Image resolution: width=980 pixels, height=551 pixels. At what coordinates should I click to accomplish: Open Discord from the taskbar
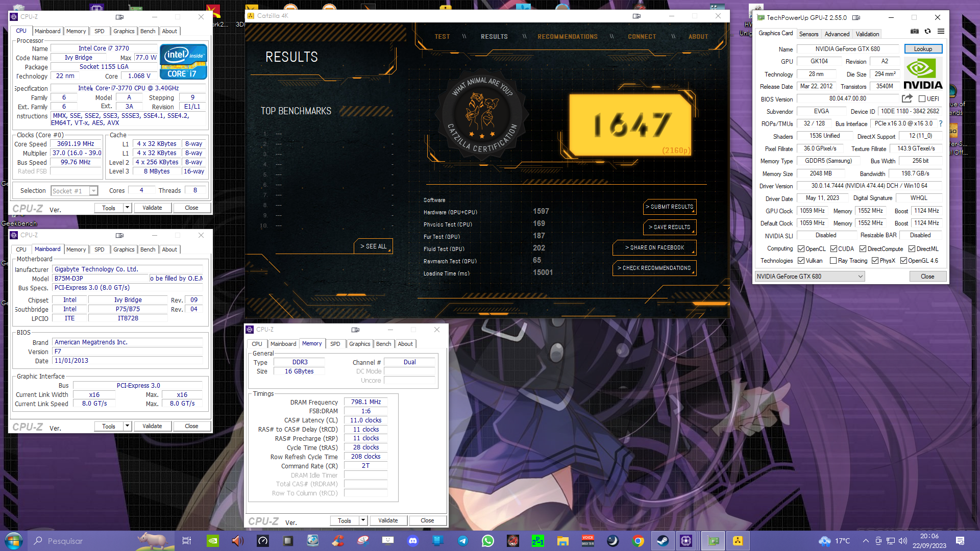[x=413, y=541]
